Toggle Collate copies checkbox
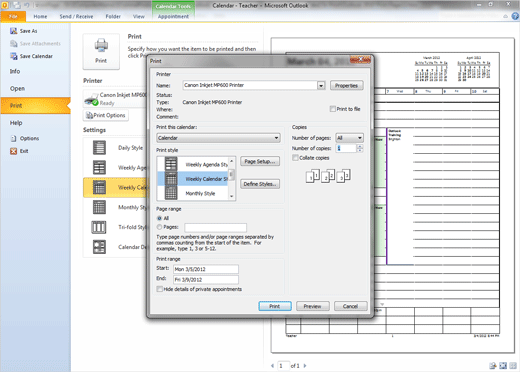 295,158
